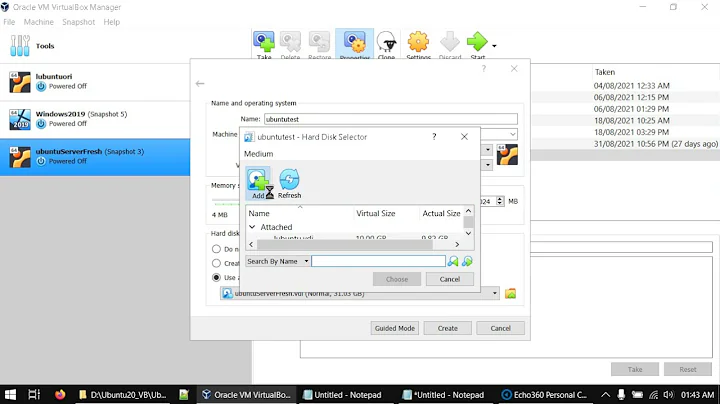Select ubuntuServerFresh virtual machine

(95, 157)
